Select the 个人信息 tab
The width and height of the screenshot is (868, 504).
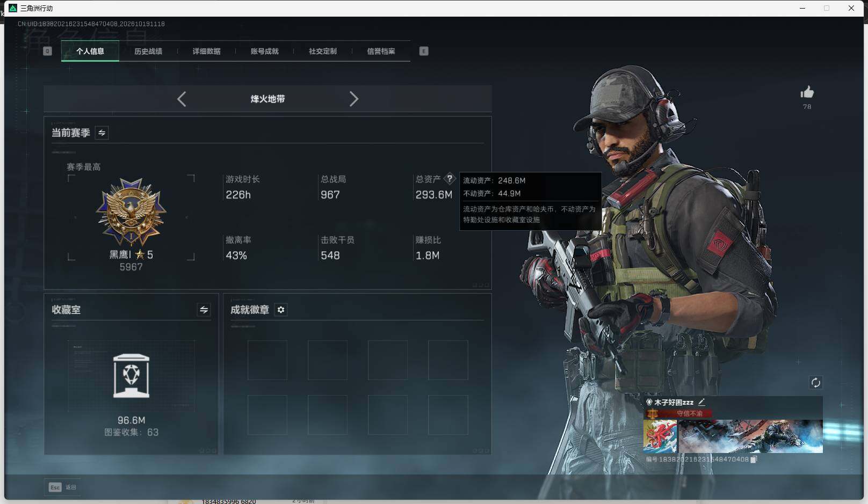(90, 52)
